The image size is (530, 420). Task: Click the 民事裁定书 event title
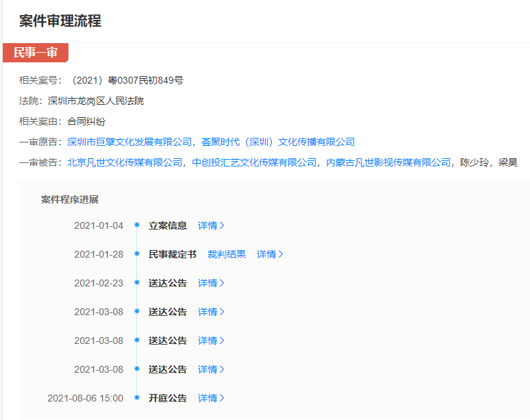coord(172,254)
